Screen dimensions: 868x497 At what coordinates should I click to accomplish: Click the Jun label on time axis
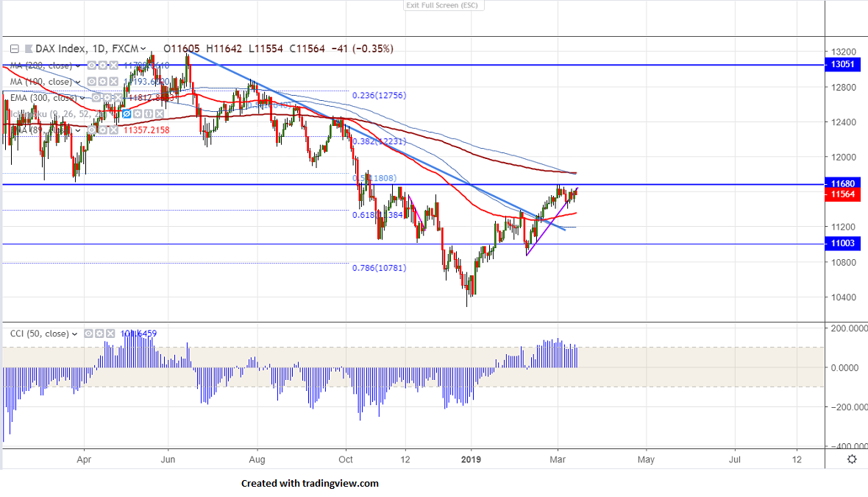(x=168, y=459)
